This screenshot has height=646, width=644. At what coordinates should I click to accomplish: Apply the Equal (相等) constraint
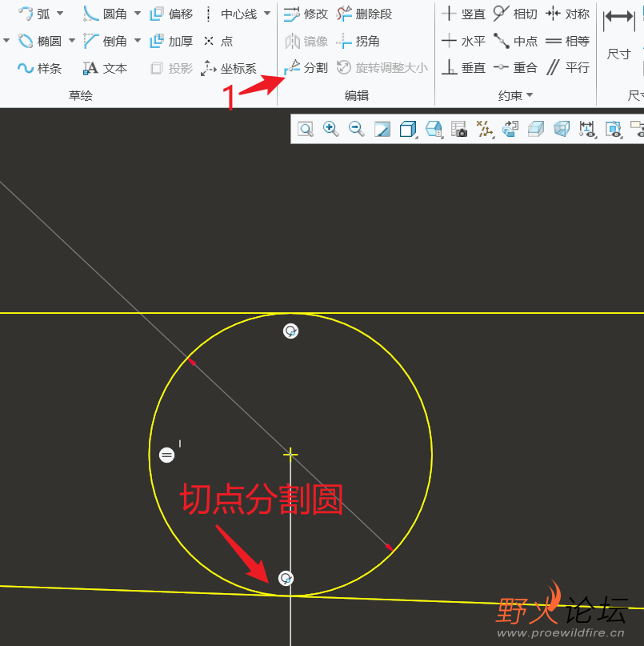coord(567,41)
